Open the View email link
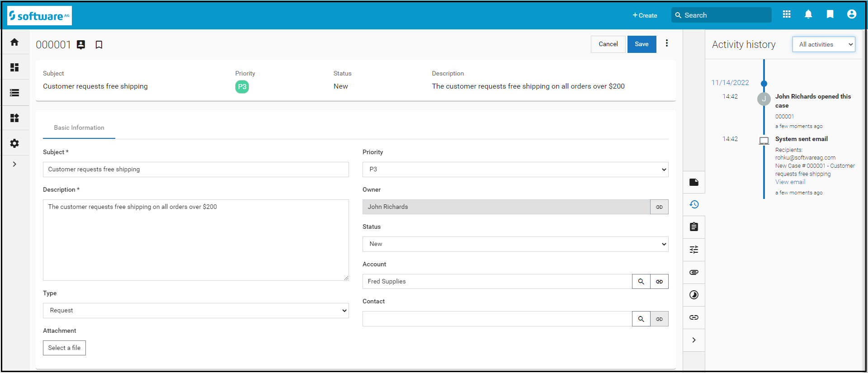This screenshot has width=868, height=373. coord(790,182)
